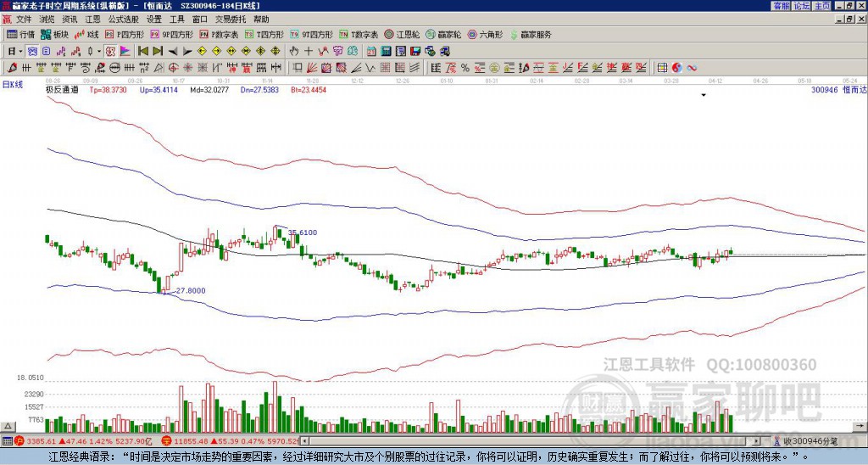Screen dimensions: 868x465
Task: Select the percent % line tool
Action: click(x=465, y=68)
